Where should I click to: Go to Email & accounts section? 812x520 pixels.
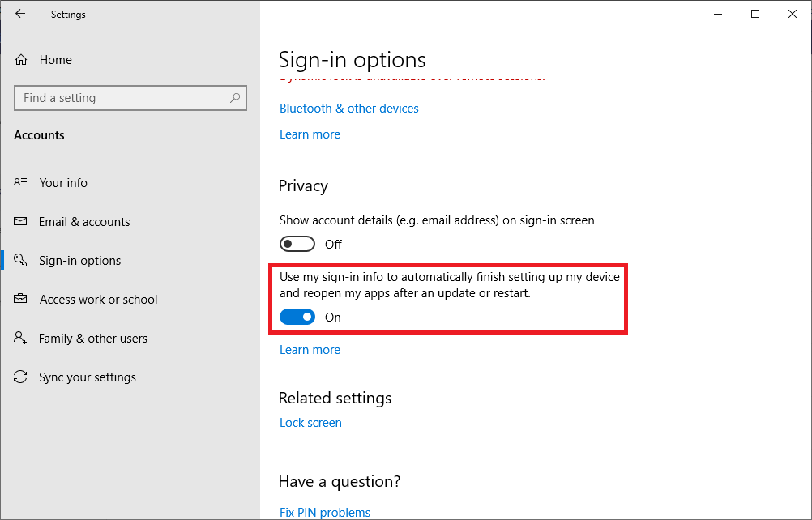coord(84,222)
